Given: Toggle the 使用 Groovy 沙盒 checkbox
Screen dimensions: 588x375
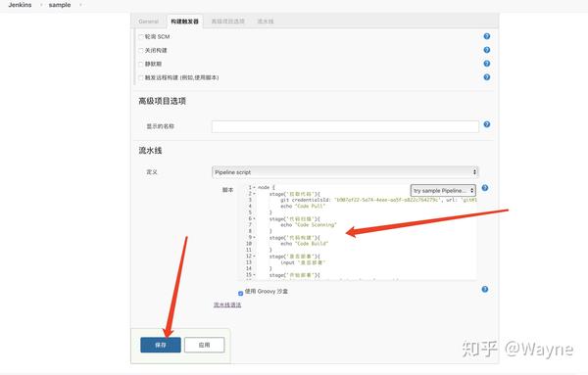Looking at the screenshot, I should [x=241, y=293].
